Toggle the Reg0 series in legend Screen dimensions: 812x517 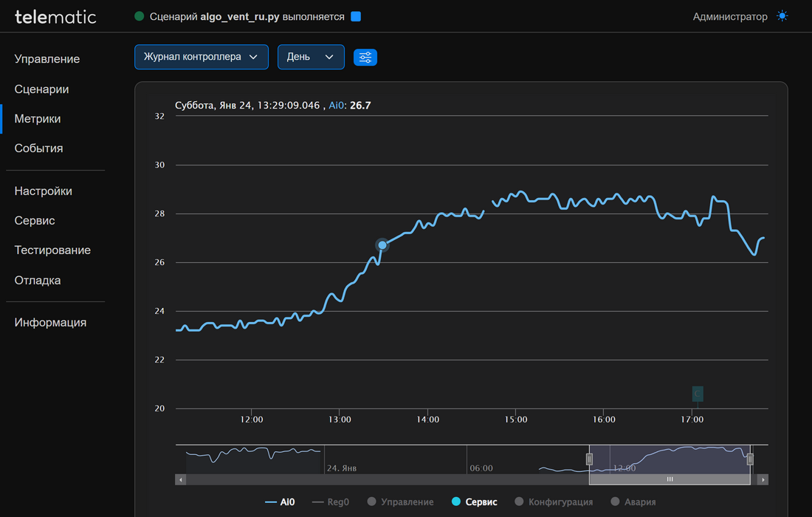coord(330,502)
